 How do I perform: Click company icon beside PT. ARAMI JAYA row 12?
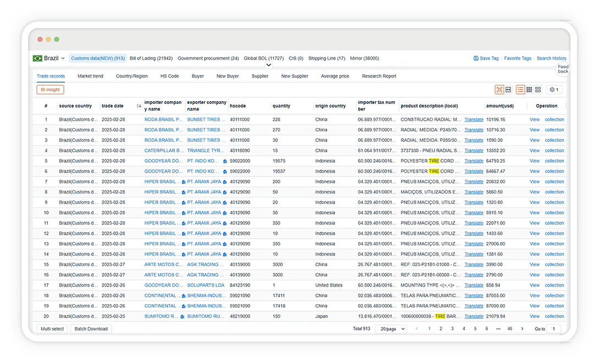(224, 234)
